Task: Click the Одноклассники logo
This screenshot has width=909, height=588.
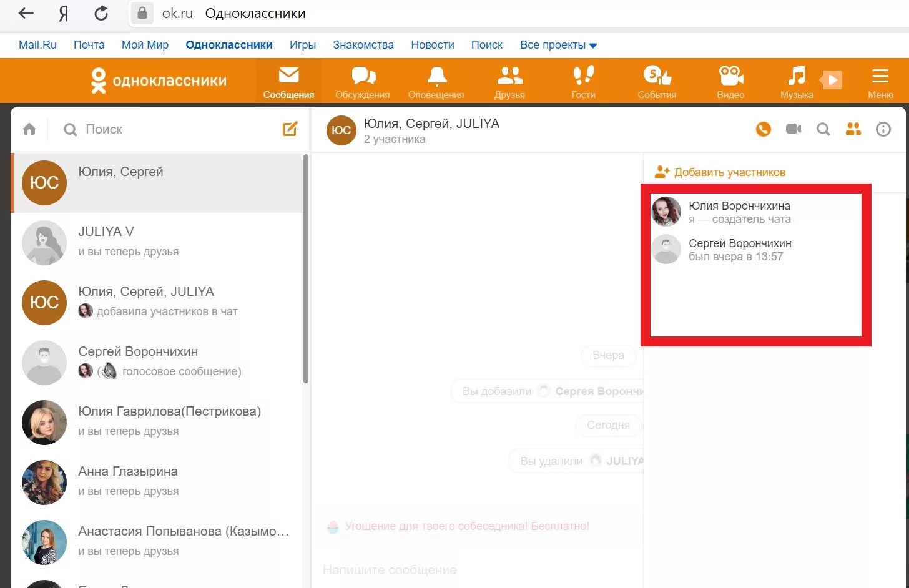Action: click(x=159, y=81)
